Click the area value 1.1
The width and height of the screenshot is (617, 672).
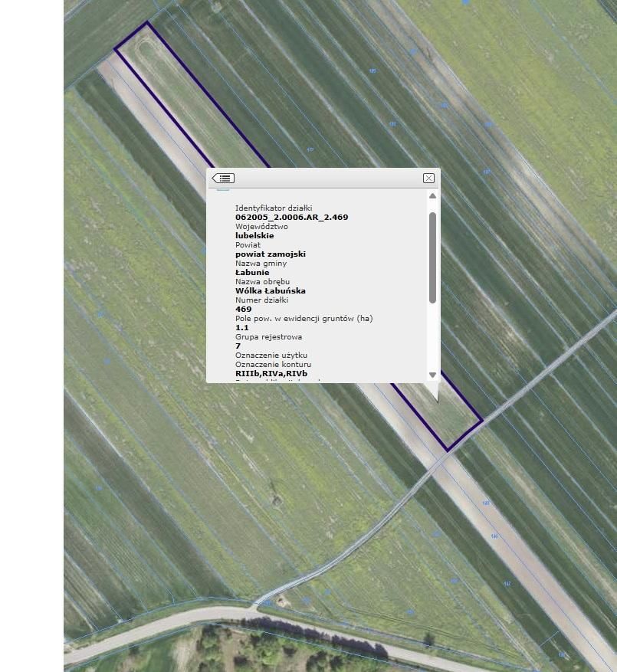(x=242, y=328)
